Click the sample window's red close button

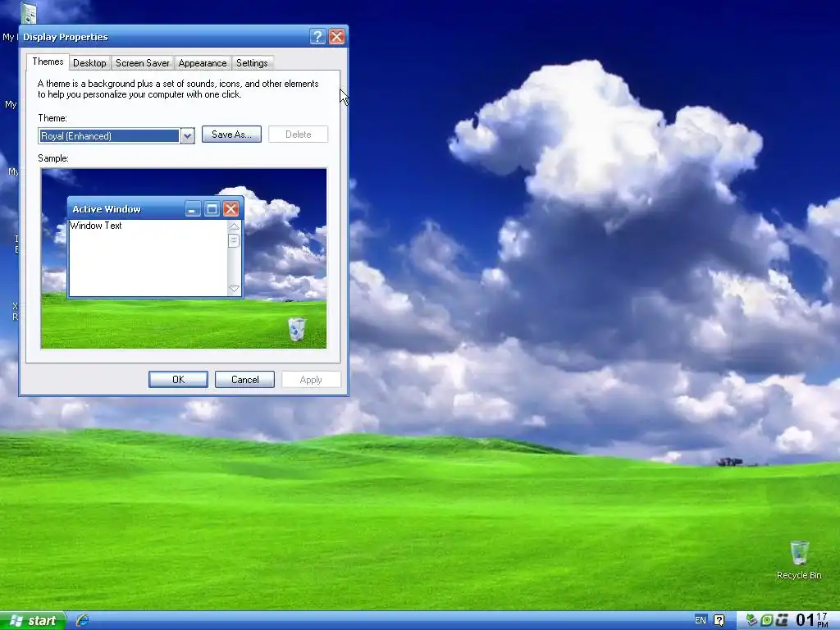[x=231, y=209]
